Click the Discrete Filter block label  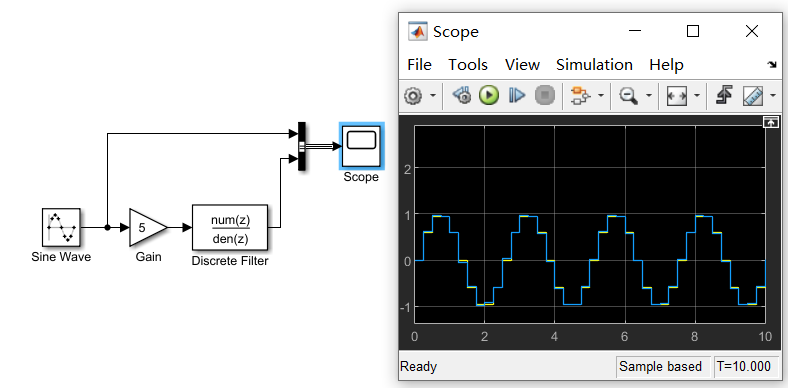pyautogui.click(x=230, y=261)
